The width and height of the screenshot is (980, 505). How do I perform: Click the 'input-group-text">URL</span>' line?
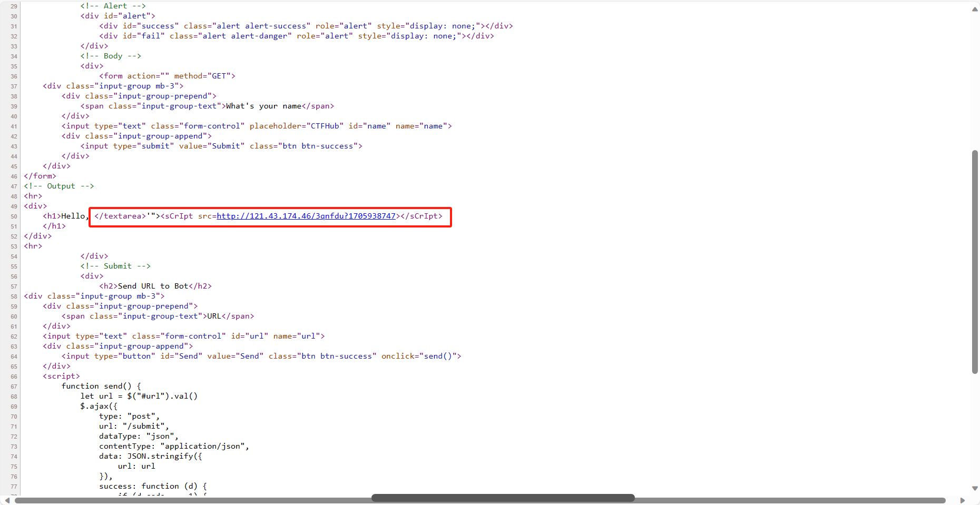pyautogui.click(x=158, y=316)
